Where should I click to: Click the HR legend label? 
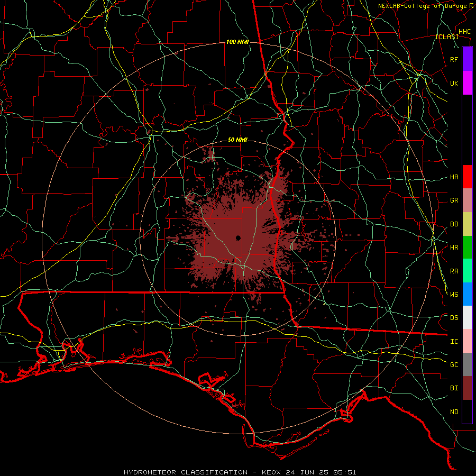point(454,248)
